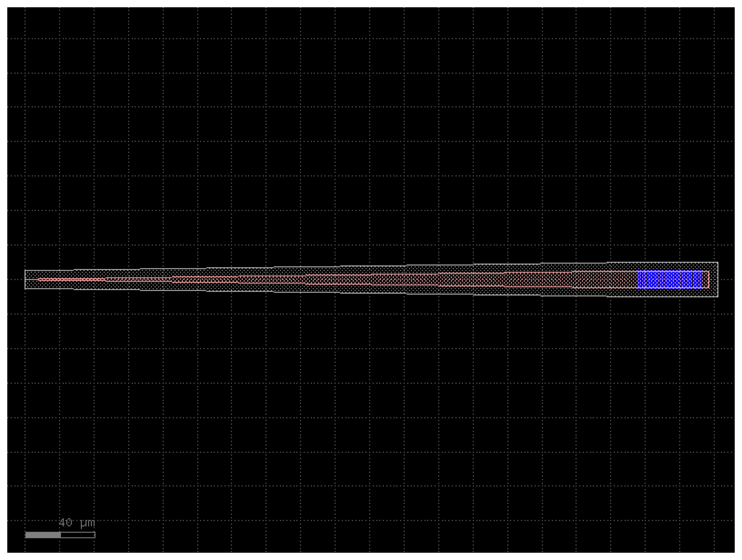Select the blue grating region on the taper
Screen dimensions: 742x560
point(669,280)
